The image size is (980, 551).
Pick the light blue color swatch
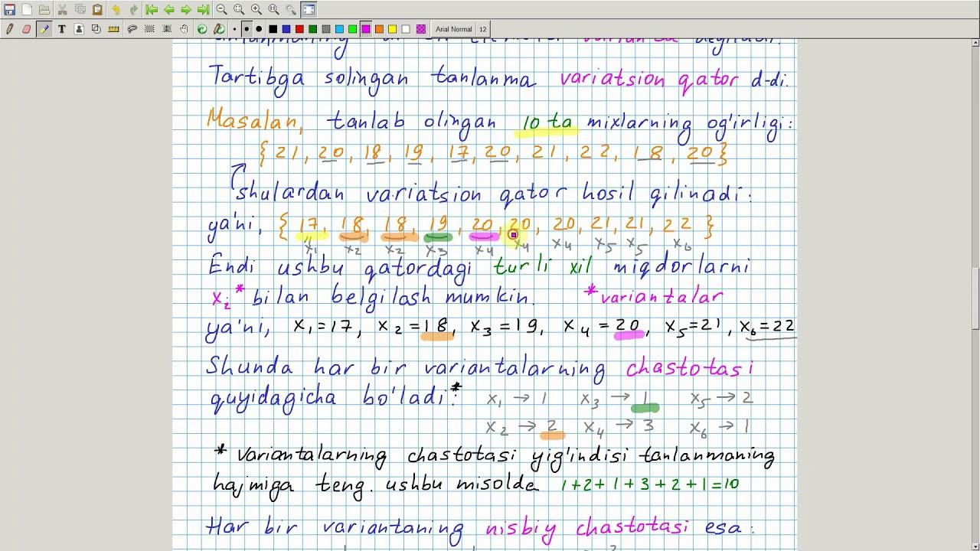click(339, 29)
